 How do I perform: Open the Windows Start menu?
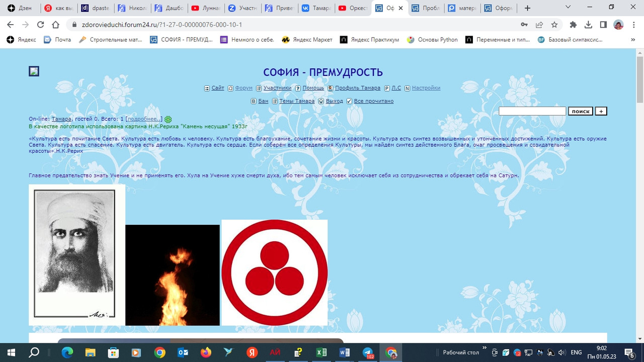point(11,352)
